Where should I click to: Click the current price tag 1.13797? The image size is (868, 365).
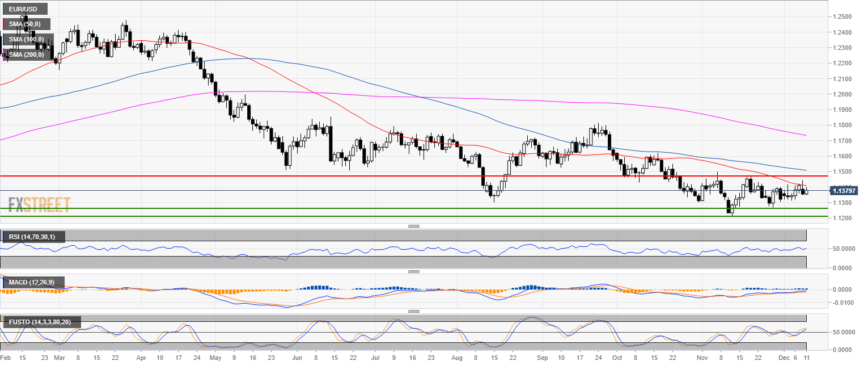[844, 191]
